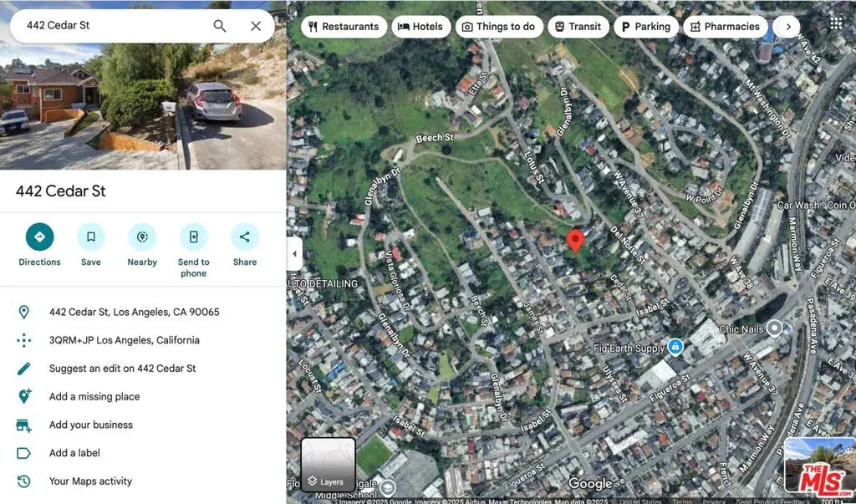Click the red location pin on map
Viewport: 856px width, 504px height.
coord(575,240)
